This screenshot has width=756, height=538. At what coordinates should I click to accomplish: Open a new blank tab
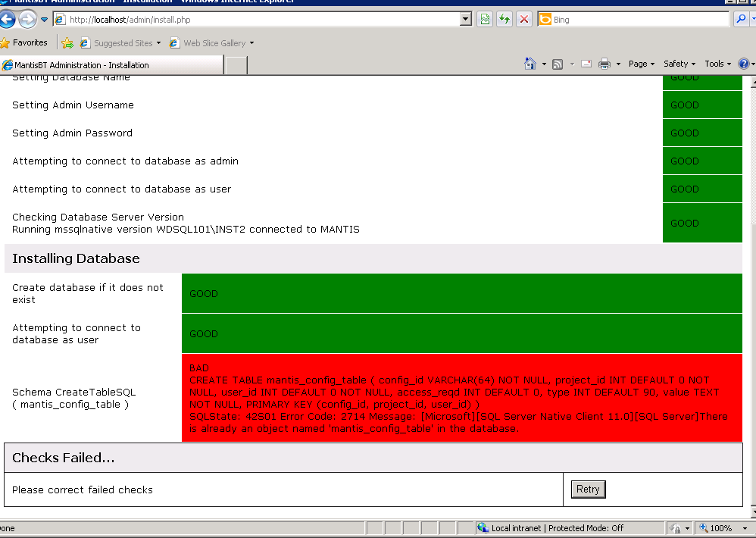click(236, 65)
